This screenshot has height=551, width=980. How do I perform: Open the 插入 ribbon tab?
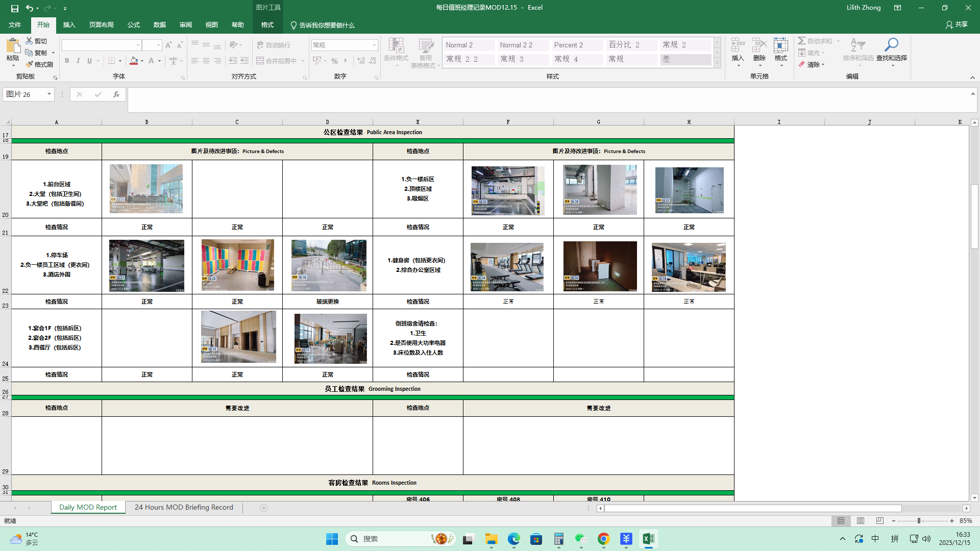(x=69, y=25)
